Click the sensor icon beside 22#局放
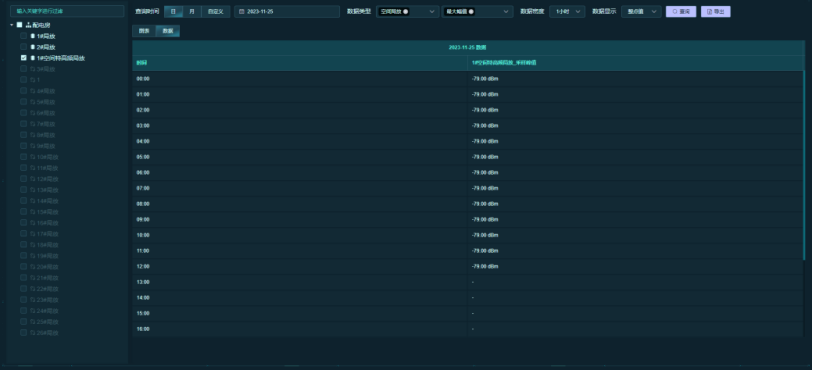Viewport: 813px width, 371px height. (33, 289)
